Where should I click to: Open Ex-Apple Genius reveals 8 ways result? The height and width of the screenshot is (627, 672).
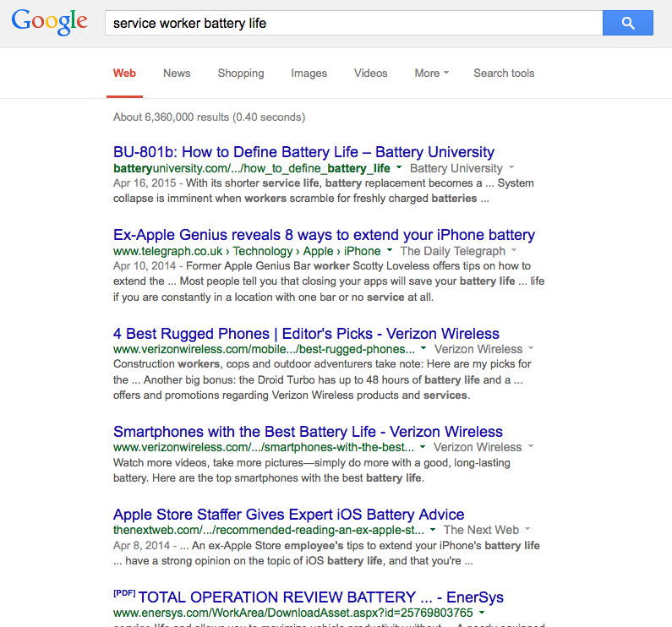(x=324, y=235)
